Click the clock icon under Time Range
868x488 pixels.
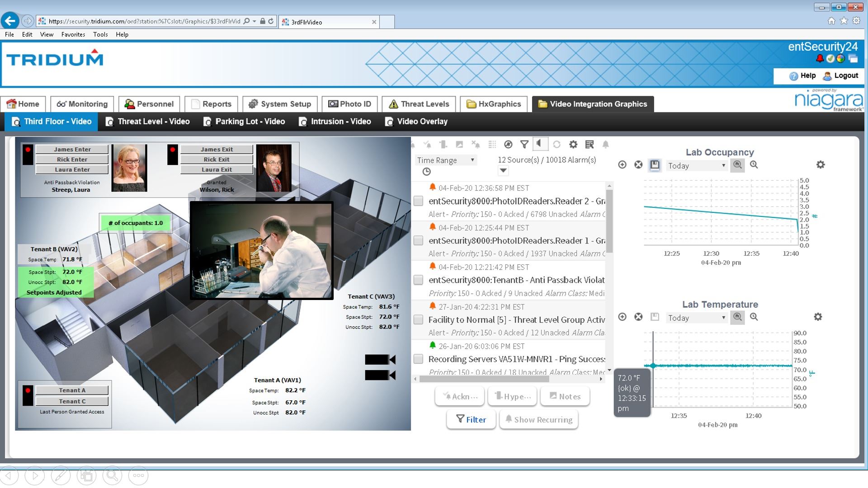(426, 172)
